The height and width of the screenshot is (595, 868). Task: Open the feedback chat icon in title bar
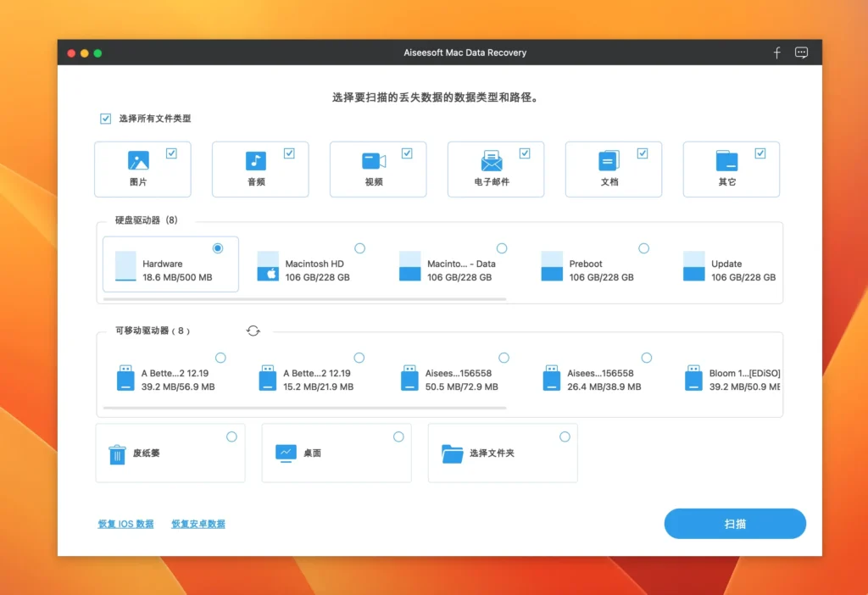click(x=801, y=53)
